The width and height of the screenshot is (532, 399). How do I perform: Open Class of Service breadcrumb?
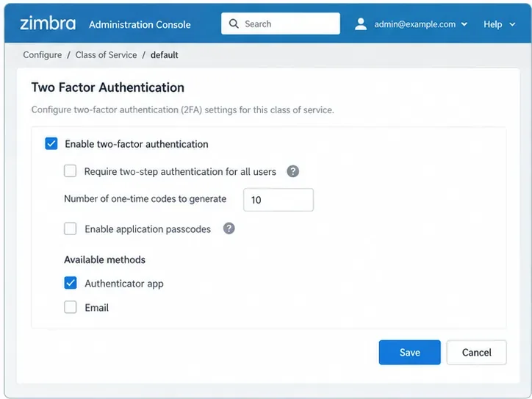pos(107,55)
